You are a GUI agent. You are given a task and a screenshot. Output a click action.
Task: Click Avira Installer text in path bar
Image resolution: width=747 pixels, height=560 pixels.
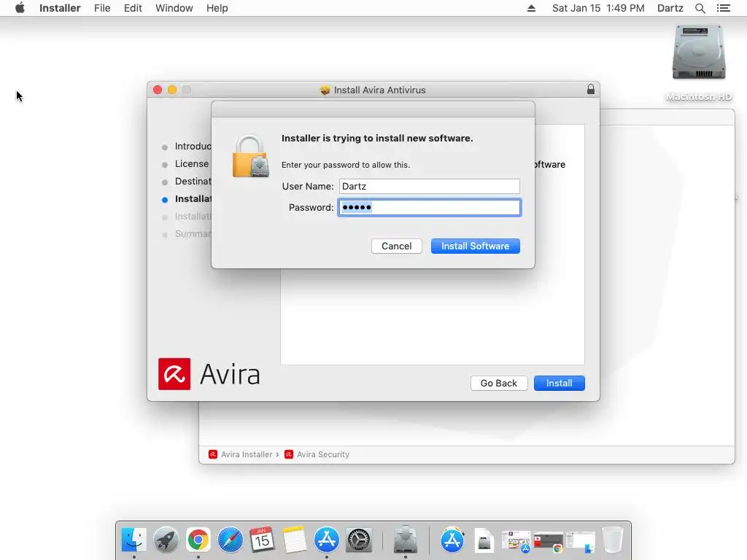[247, 454]
